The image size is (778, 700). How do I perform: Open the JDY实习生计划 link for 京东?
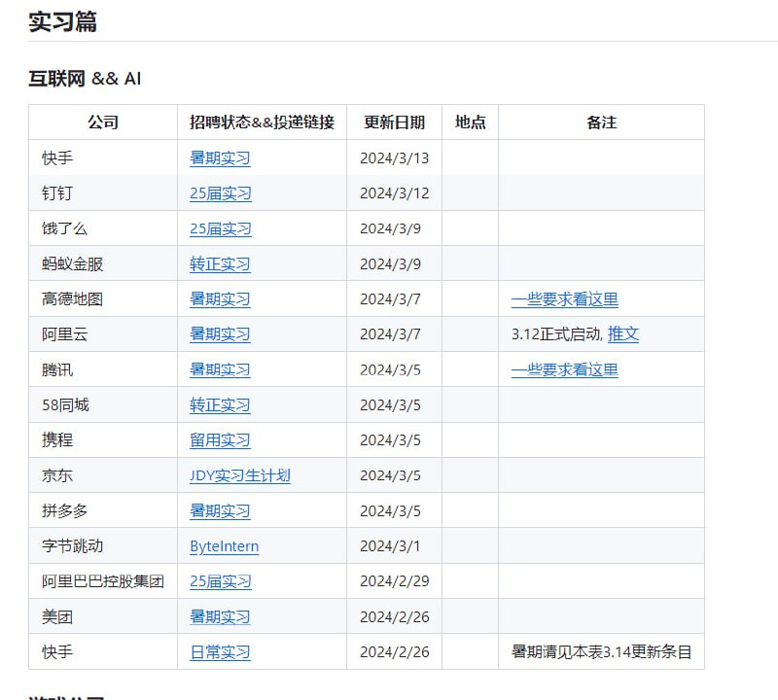pyautogui.click(x=240, y=475)
